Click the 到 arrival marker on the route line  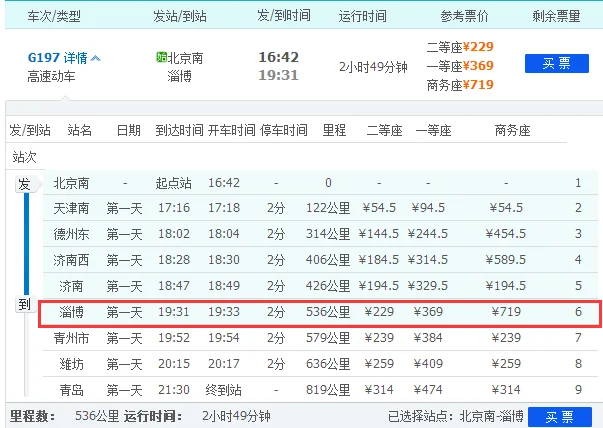pos(25,305)
